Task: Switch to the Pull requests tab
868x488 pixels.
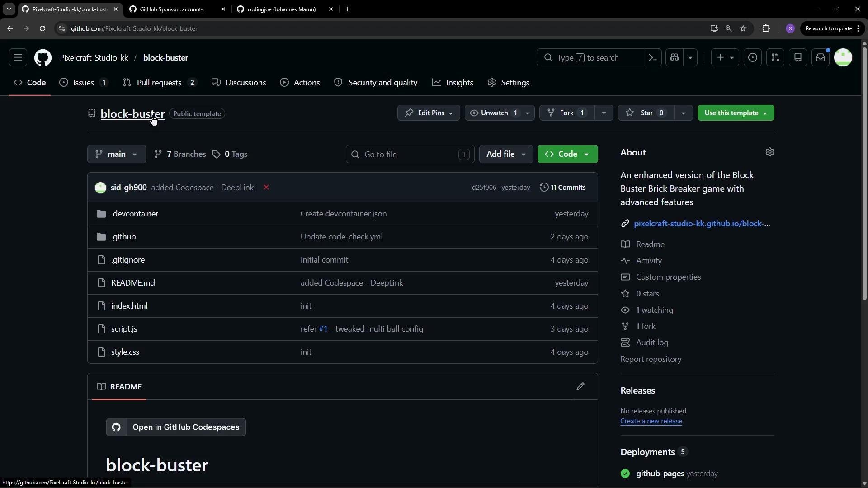Action: 160,83
